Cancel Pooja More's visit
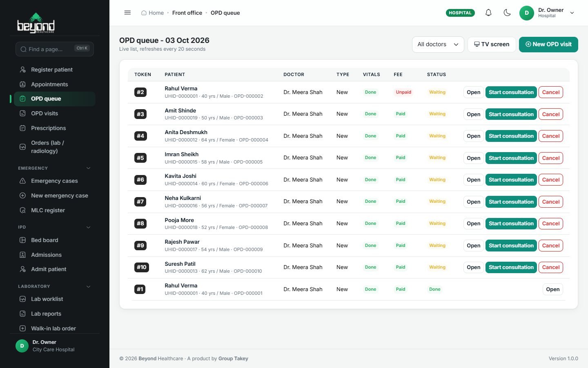 [x=550, y=223]
